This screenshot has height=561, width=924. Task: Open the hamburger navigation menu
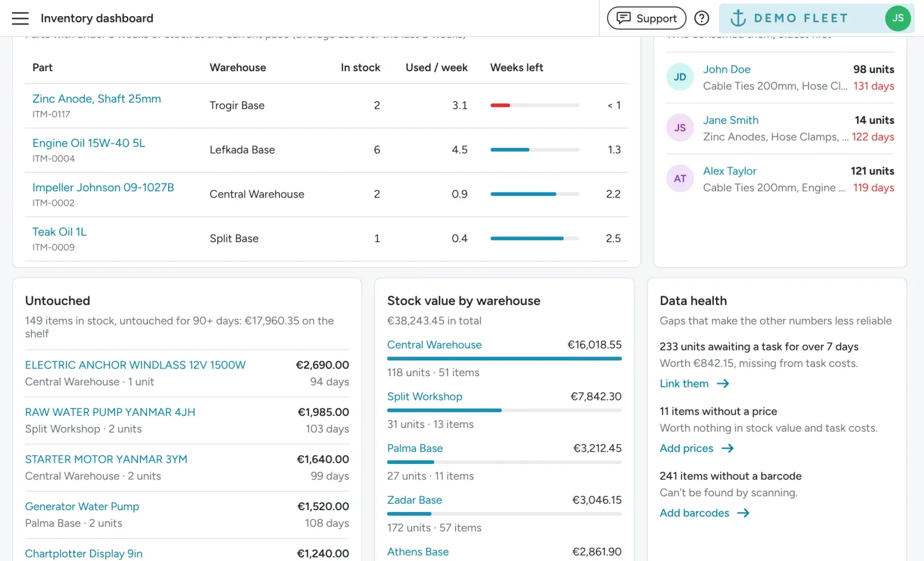[x=20, y=18]
